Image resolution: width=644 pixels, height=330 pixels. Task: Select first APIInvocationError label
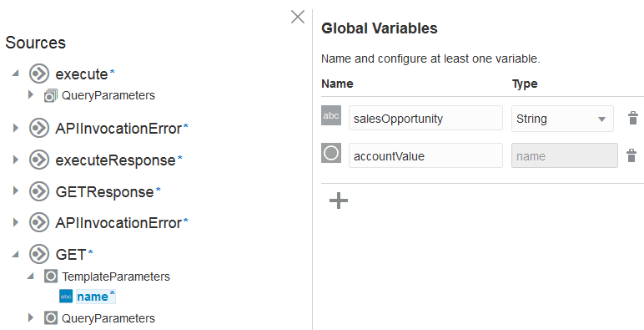pos(118,129)
